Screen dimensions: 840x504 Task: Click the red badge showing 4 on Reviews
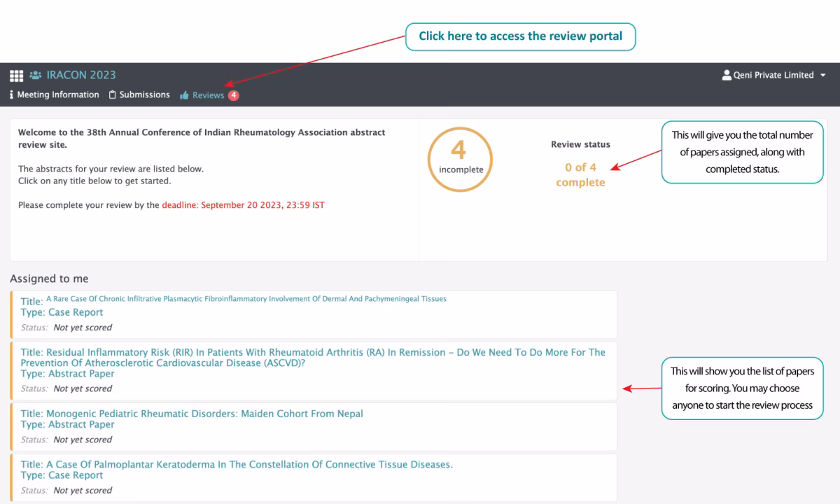(x=233, y=95)
